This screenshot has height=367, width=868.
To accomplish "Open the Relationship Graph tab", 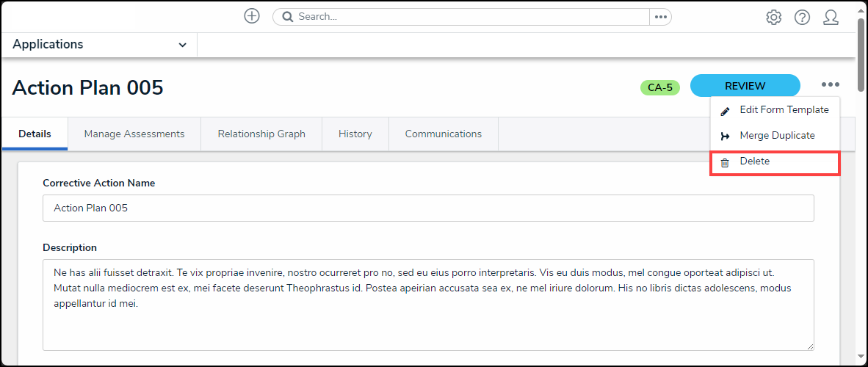I will click(x=261, y=134).
